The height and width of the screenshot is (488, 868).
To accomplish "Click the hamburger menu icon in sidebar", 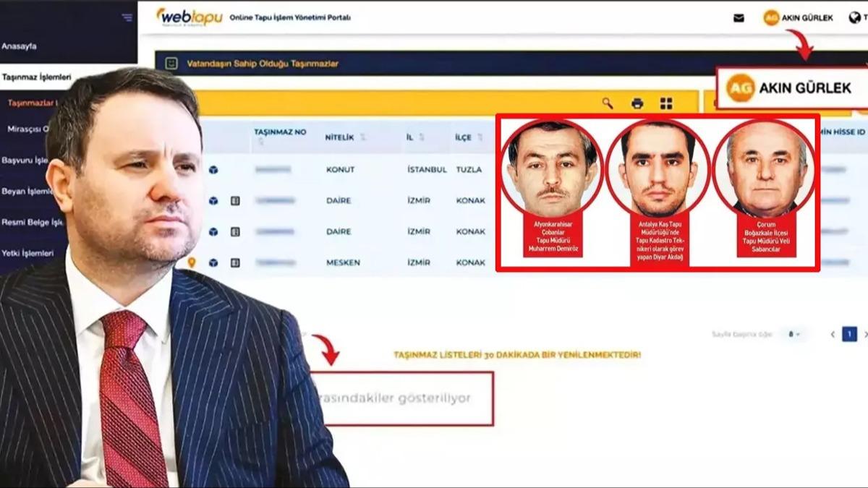I will [x=127, y=17].
